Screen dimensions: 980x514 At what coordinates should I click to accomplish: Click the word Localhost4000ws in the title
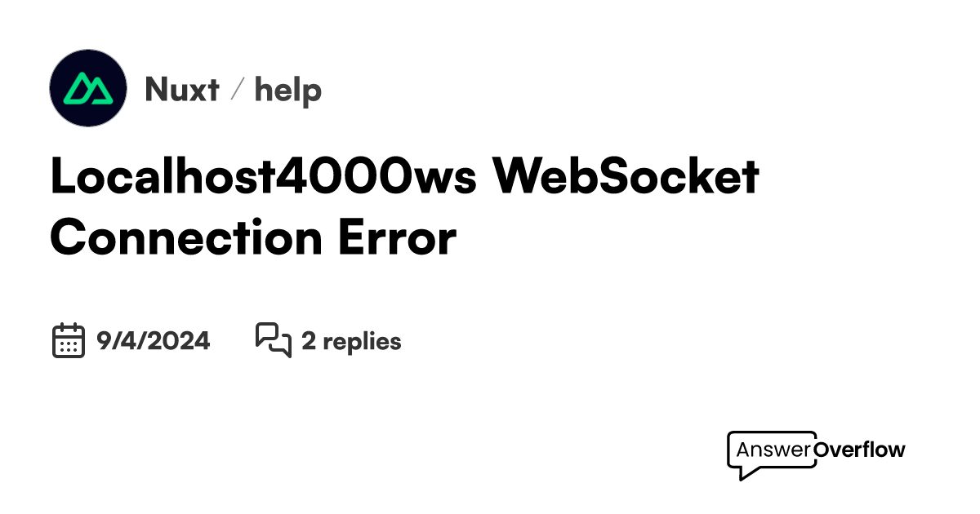point(263,177)
